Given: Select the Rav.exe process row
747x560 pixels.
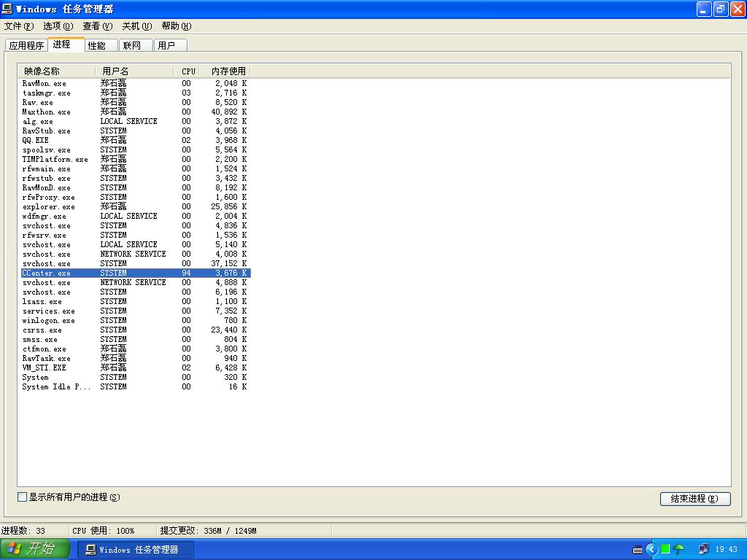Looking at the screenshot, I should tap(135, 102).
